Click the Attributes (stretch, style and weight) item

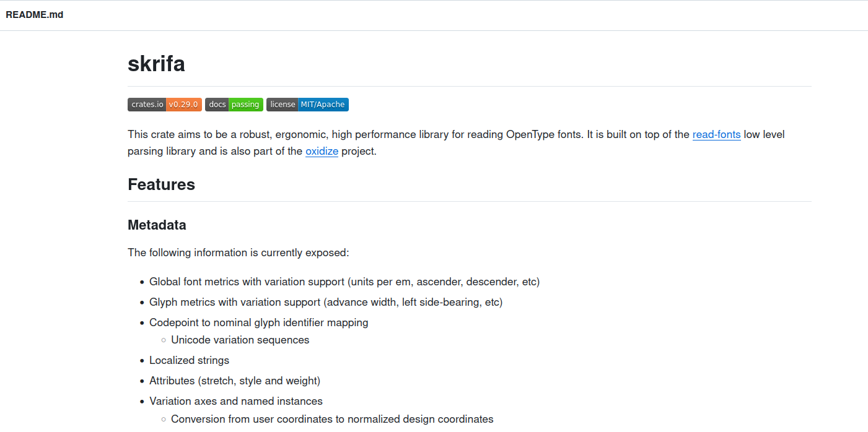pyautogui.click(x=235, y=381)
